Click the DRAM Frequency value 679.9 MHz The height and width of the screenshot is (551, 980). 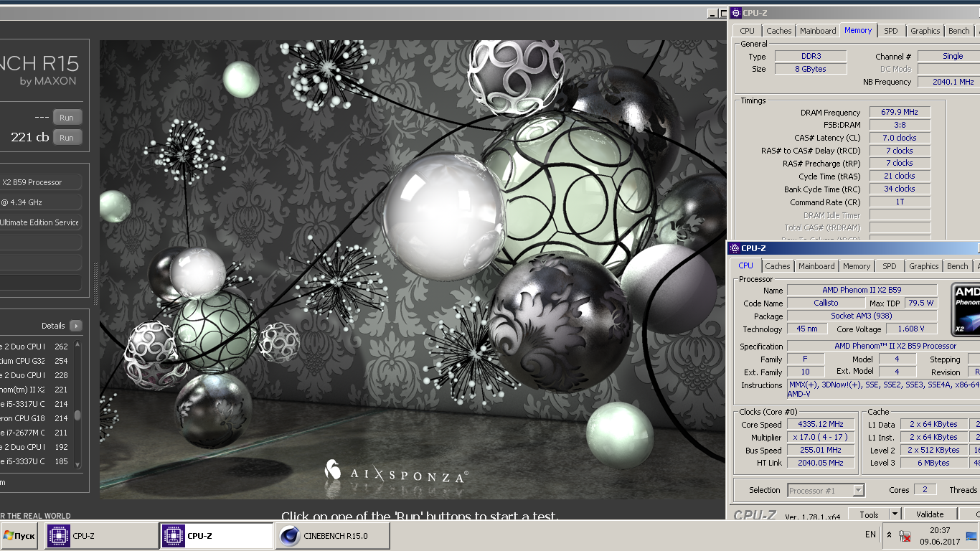coord(900,112)
